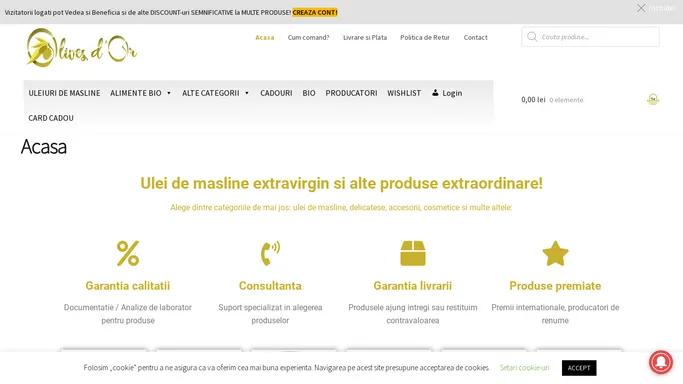Open the Cum comand? page

pyautogui.click(x=308, y=37)
